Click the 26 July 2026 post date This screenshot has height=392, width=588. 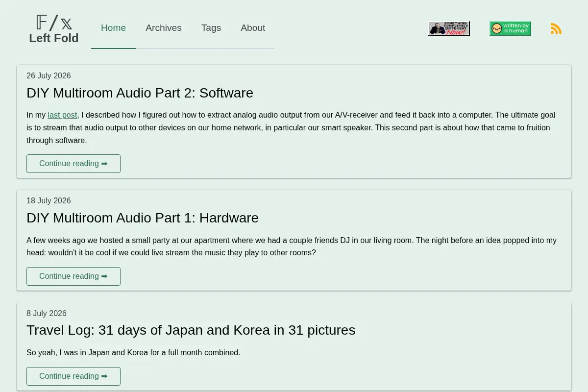coord(49,76)
